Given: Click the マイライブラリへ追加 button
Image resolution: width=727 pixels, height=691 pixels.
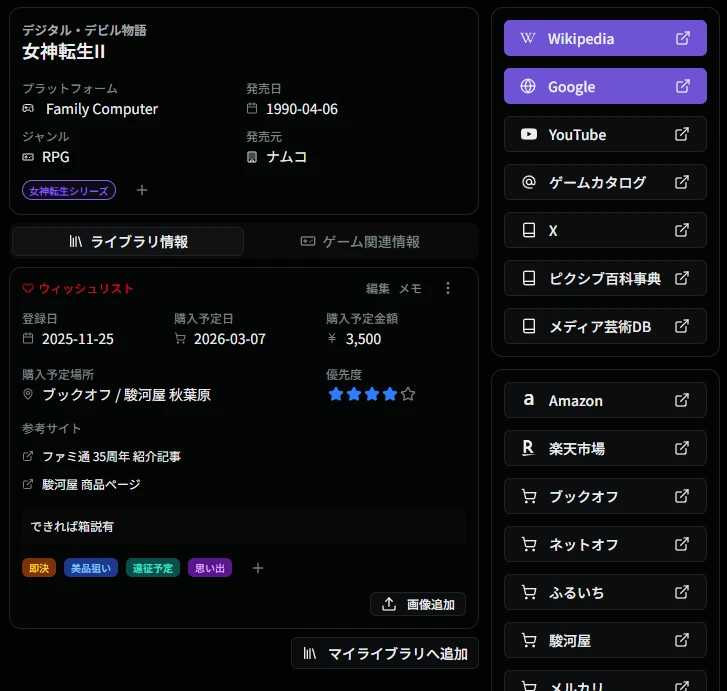Looking at the screenshot, I should (x=385, y=653).
